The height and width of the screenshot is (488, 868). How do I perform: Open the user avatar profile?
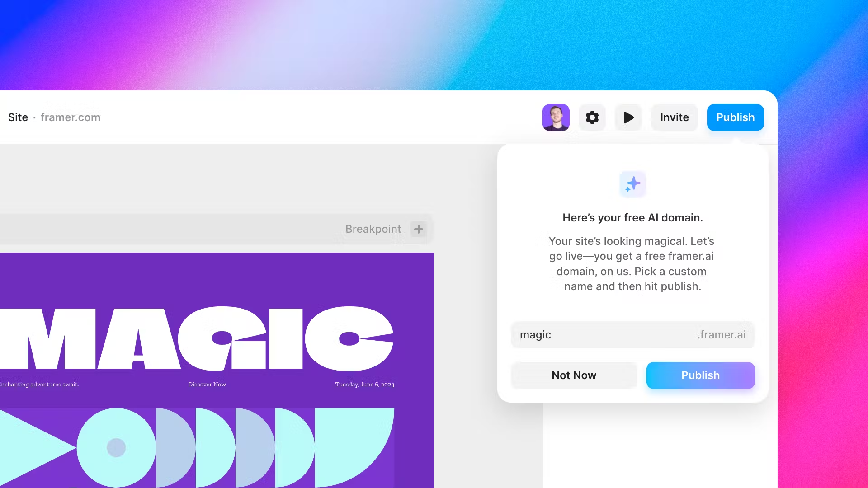click(x=556, y=117)
